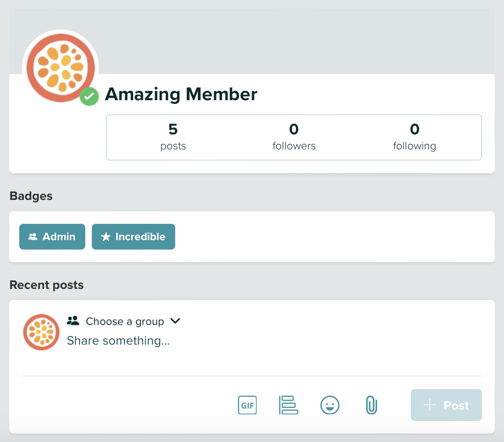Click the star icon on Incredible badge
Screen dimensions: 504x442
point(106,237)
